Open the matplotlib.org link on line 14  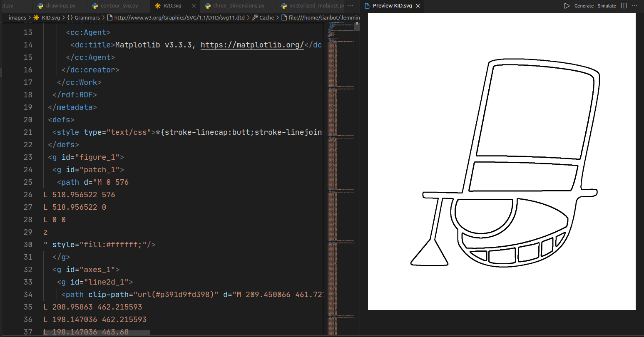(252, 45)
